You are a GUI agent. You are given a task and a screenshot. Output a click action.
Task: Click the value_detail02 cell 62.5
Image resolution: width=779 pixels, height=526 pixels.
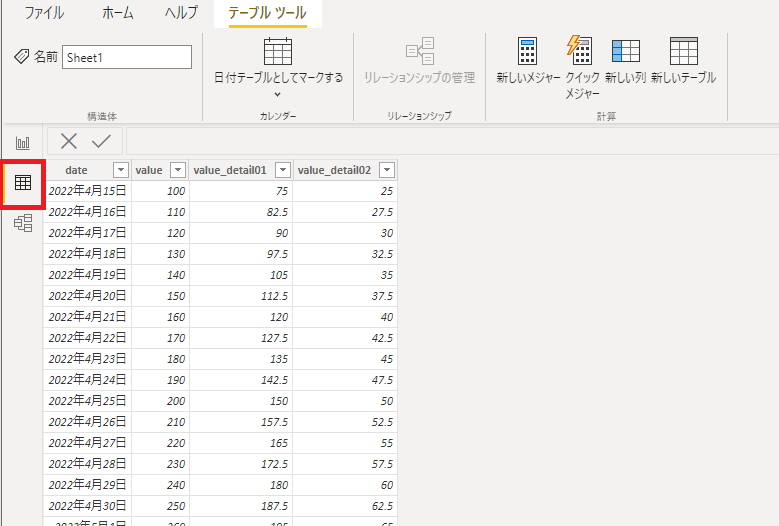345,506
